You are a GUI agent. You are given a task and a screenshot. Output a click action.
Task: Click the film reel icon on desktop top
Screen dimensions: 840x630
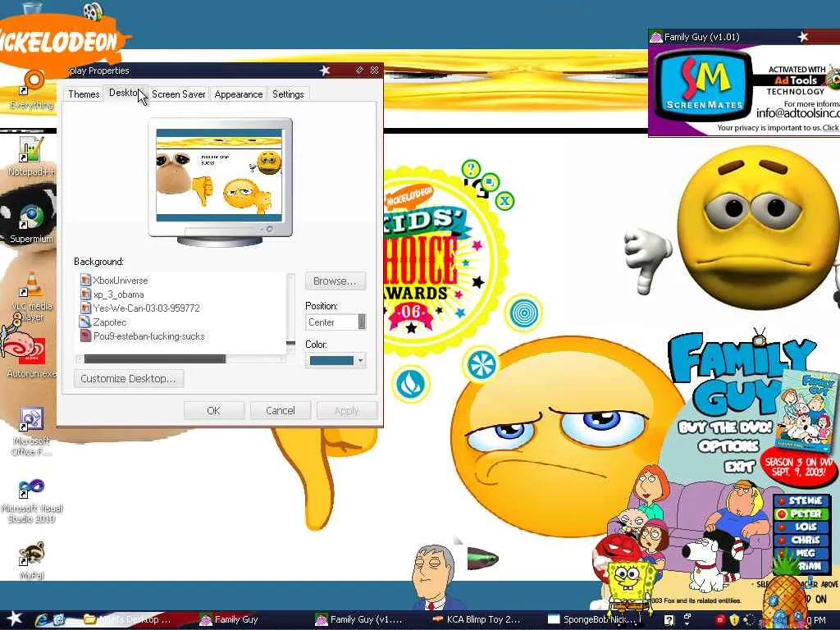tap(92, 11)
